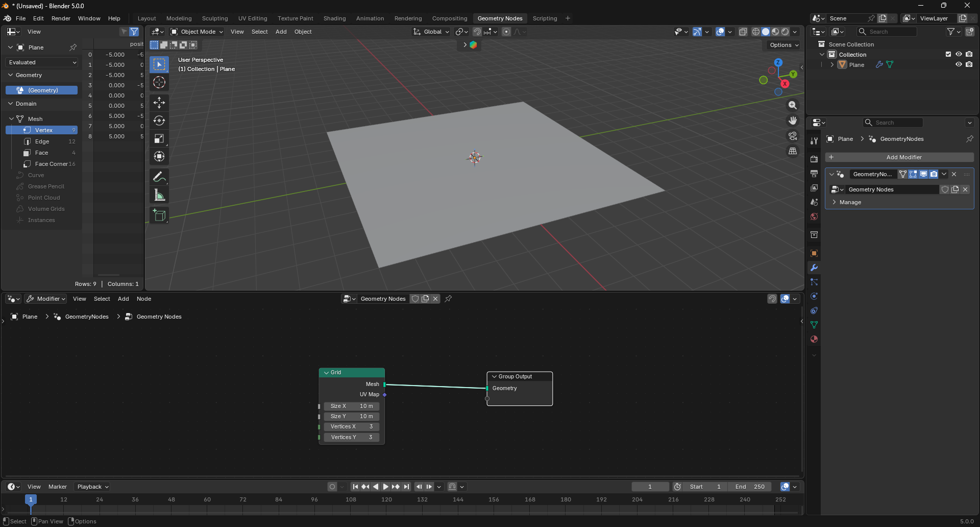Collapse the Grid node

coord(326,373)
